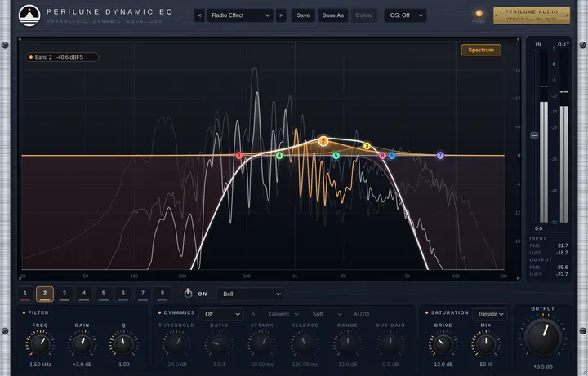Image resolution: width=588 pixels, height=376 pixels.
Task: Select EQ node 4 on the graph
Action: [279, 156]
